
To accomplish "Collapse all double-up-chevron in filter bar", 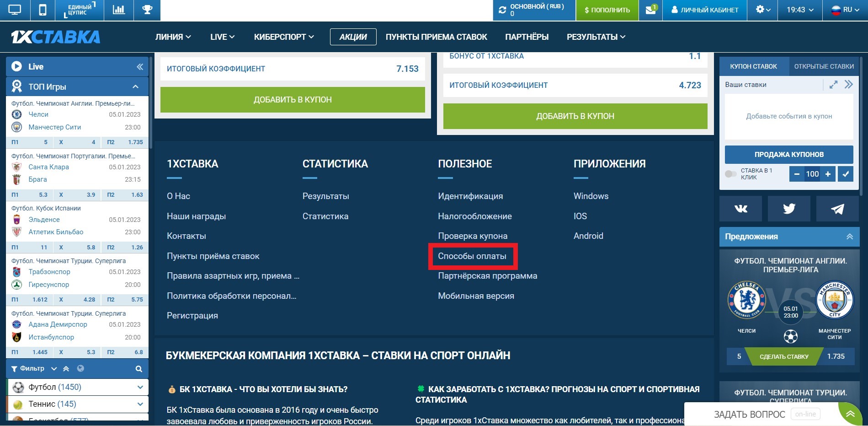I will [66, 369].
